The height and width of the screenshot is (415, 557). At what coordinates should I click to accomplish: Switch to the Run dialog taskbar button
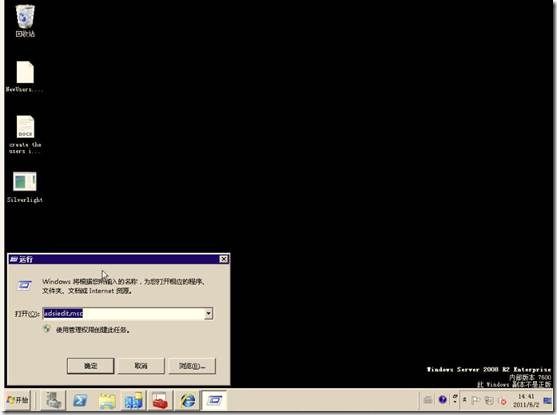[214, 400]
